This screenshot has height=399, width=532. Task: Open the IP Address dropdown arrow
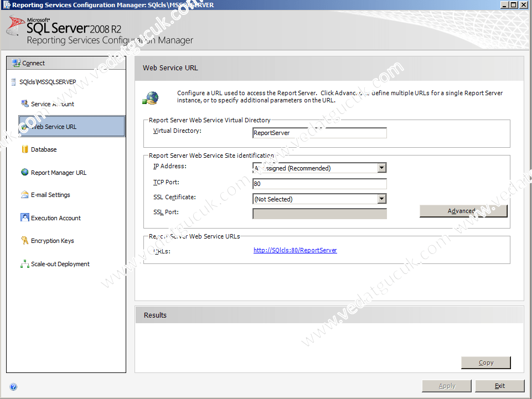tap(381, 168)
